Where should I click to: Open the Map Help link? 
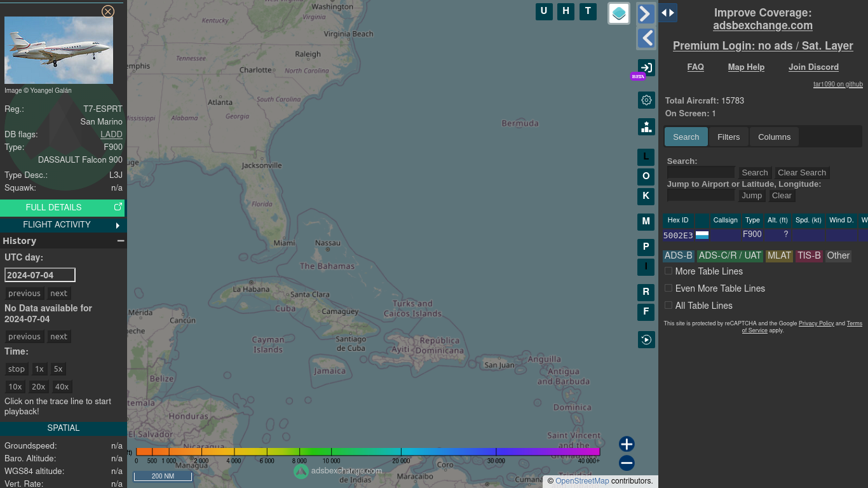[746, 67]
